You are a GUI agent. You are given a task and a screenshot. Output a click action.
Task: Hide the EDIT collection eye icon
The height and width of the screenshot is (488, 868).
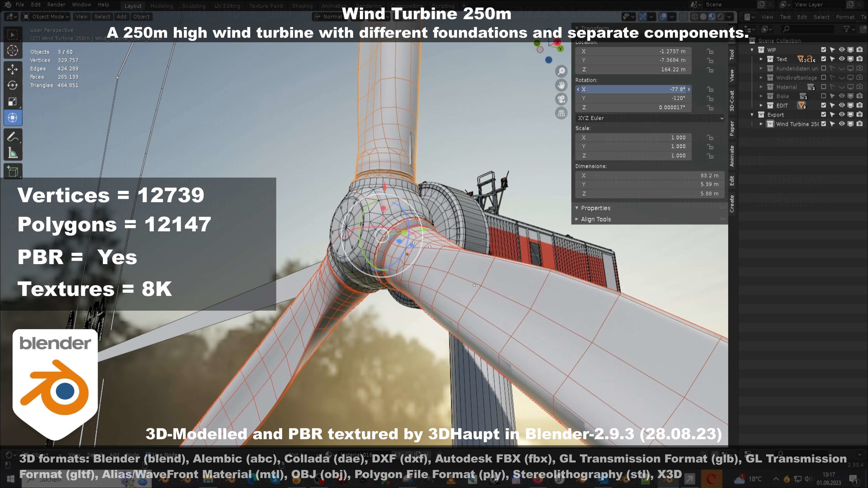coord(841,106)
